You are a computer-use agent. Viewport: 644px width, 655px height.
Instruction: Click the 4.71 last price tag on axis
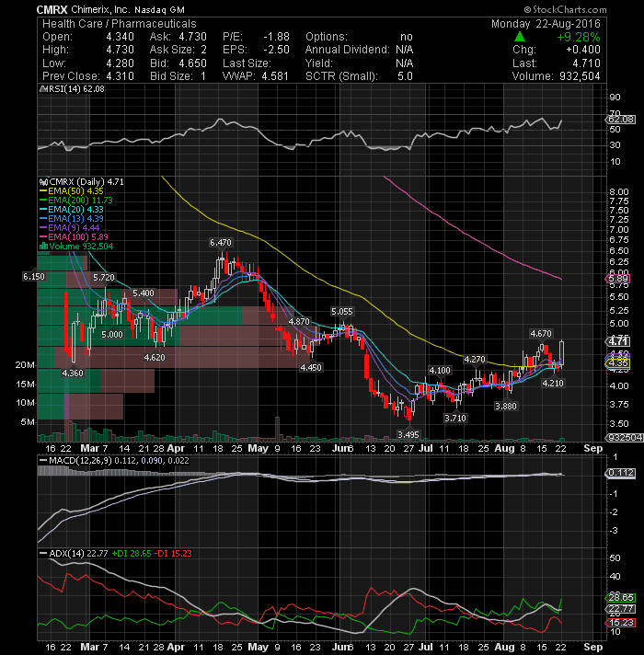click(x=617, y=341)
